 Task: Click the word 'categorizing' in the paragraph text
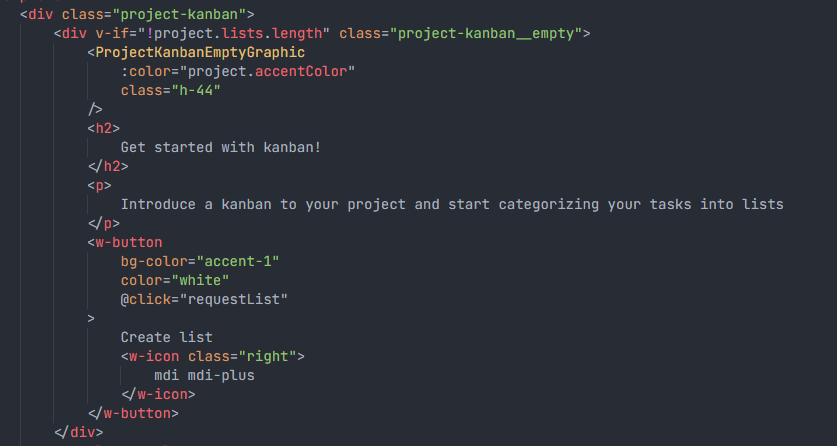tap(549, 204)
